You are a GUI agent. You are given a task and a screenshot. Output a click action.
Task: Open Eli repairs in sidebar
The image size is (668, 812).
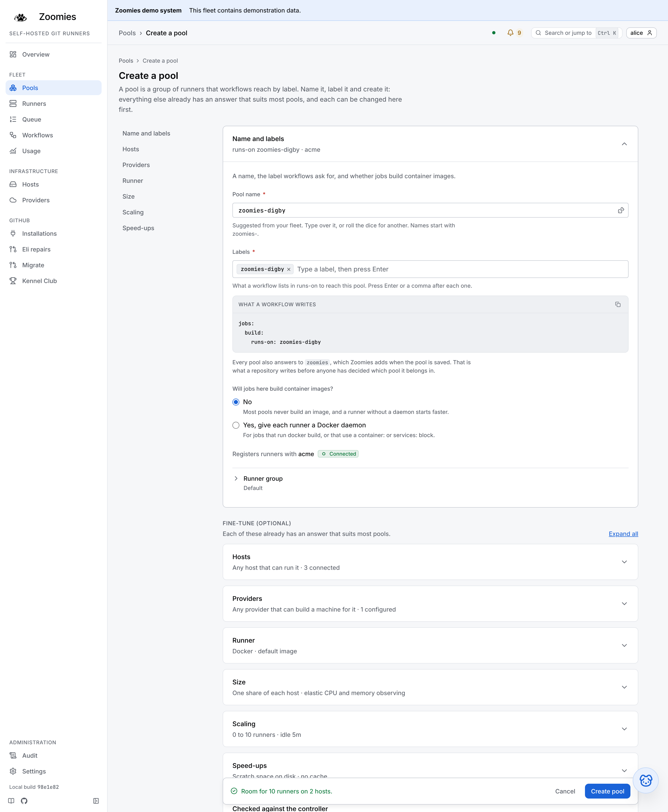(x=54, y=249)
